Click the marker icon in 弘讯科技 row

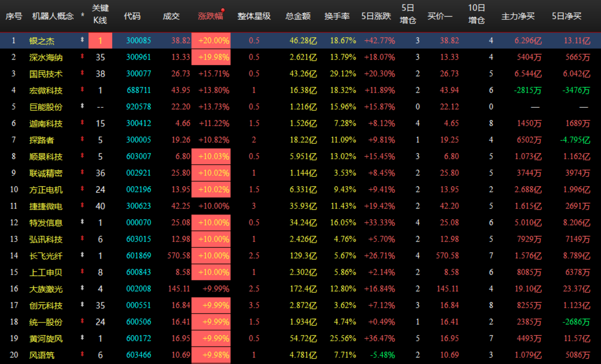(82, 239)
